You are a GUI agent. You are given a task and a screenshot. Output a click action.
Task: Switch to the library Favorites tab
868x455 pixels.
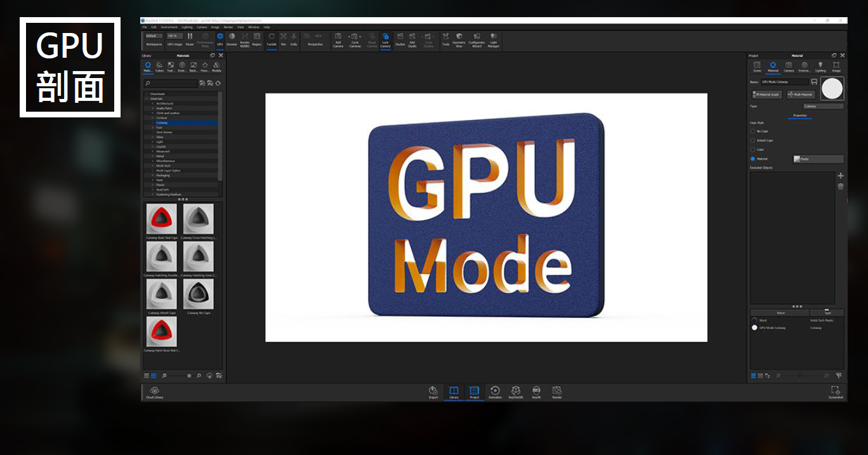tap(205, 67)
